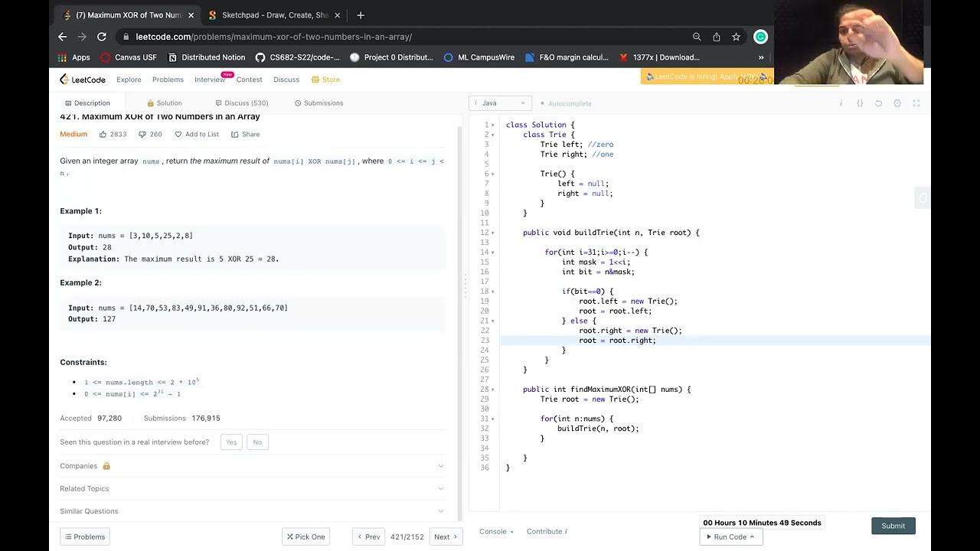Click the Medium difficulty label
Image resolution: width=980 pixels, height=551 pixels.
[x=73, y=134]
